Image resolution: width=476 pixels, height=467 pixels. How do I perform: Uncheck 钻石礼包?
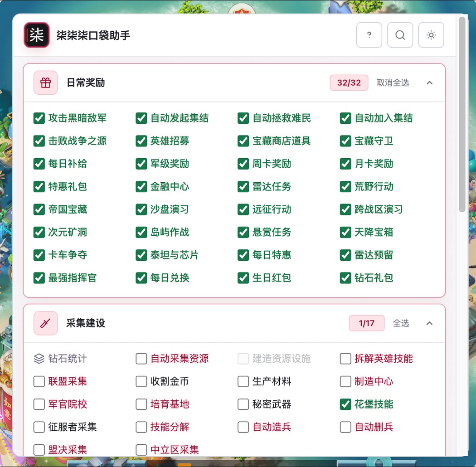pos(345,278)
